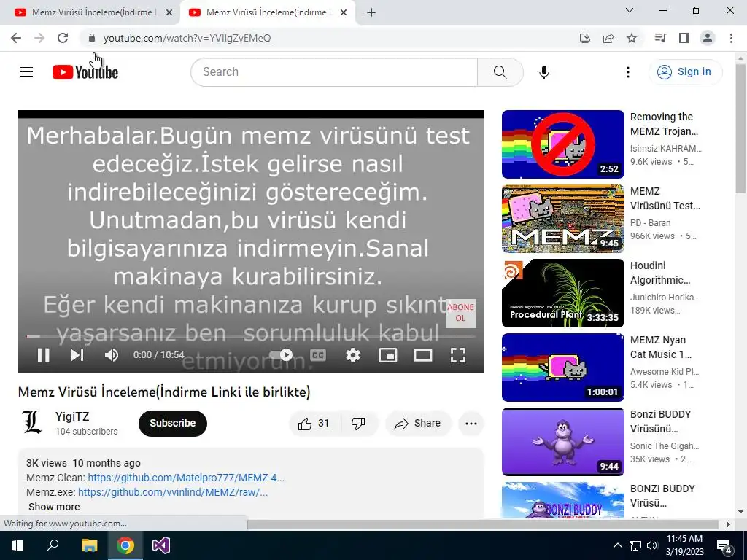Open Chrome three-dot menu
747x560 pixels.
[x=731, y=38]
